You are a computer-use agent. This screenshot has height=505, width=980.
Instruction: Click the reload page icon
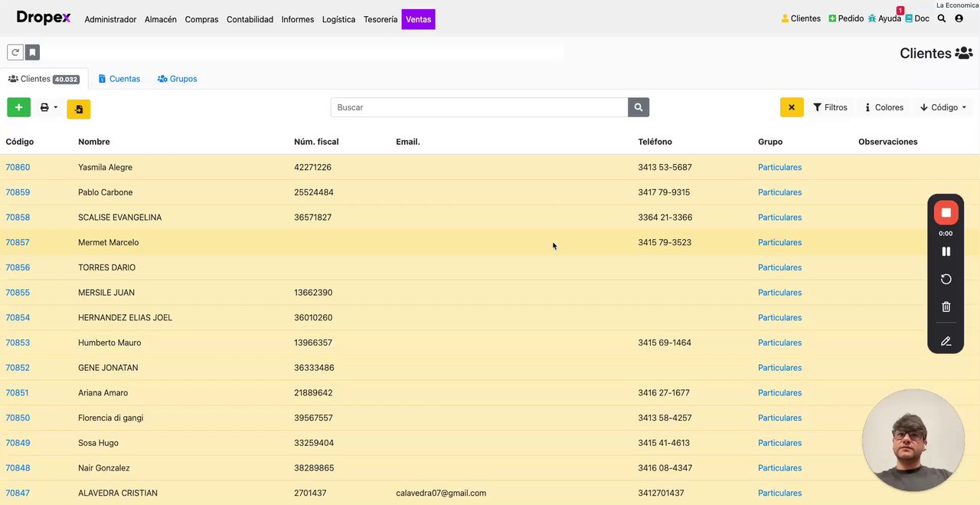coord(15,52)
